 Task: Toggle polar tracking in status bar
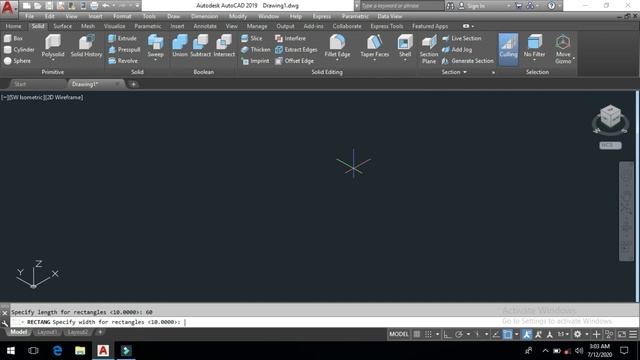click(459, 334)
